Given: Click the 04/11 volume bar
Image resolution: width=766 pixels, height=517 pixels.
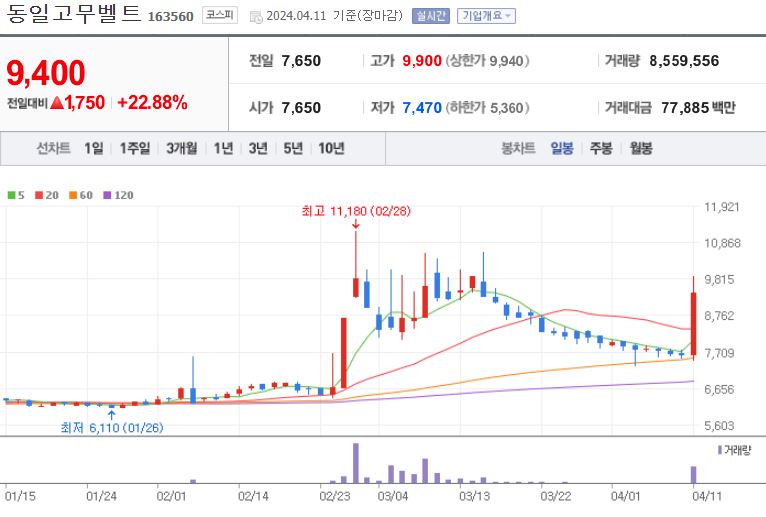Looking at the screenshot, I should 693,474.
